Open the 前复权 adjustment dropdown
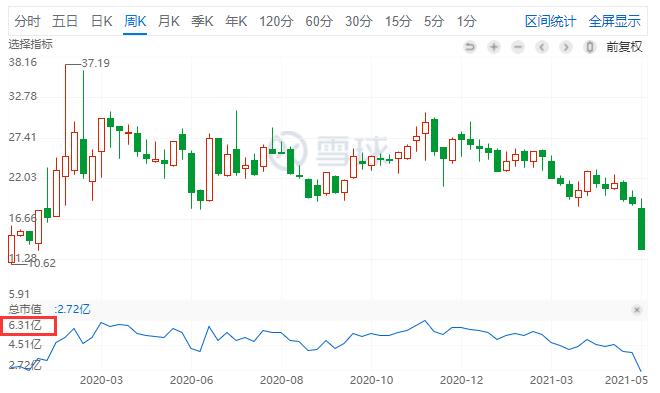 624,47
